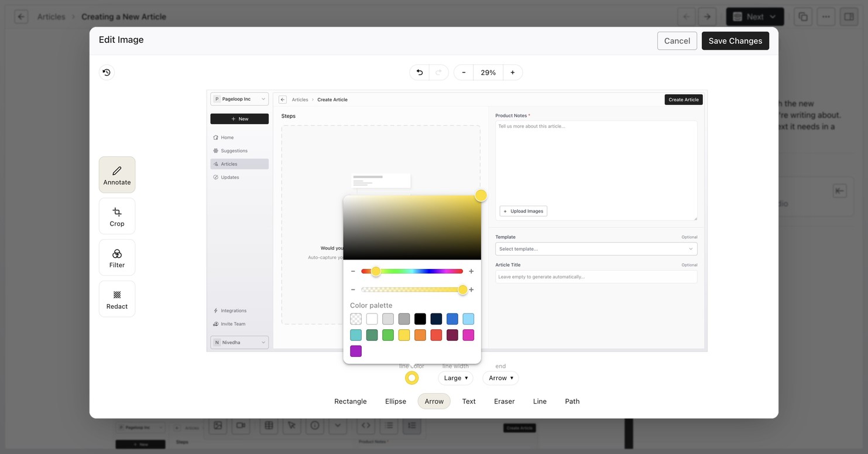The image size is (868, 454).
Task: Zoom out with the minus button beside 29%
Action: click(464, 73)
